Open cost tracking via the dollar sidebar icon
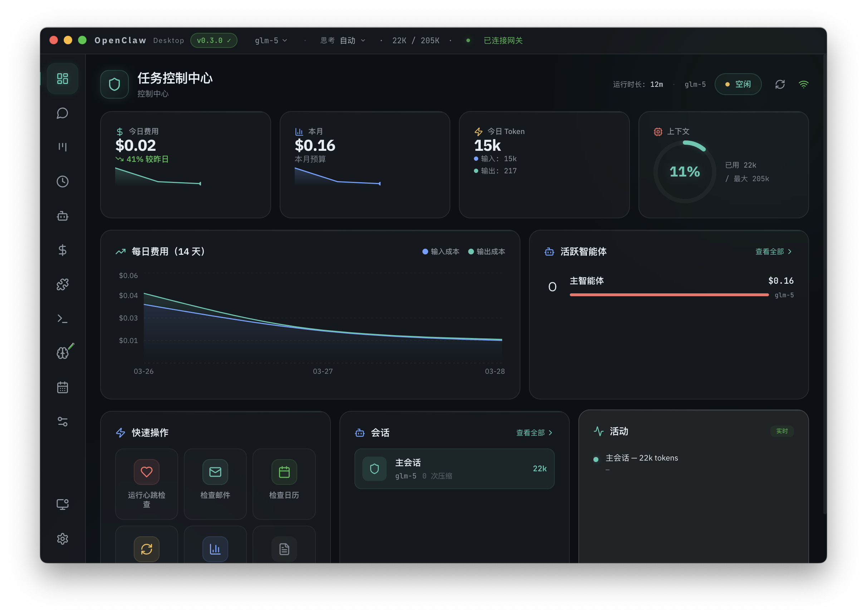The height and width of the screenshot is (616, 867). (x=63, y=250)
